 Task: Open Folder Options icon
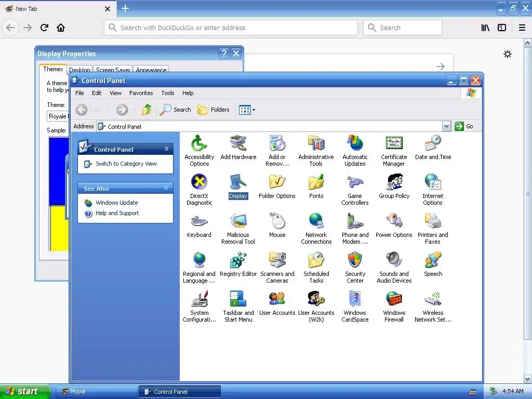277,187
